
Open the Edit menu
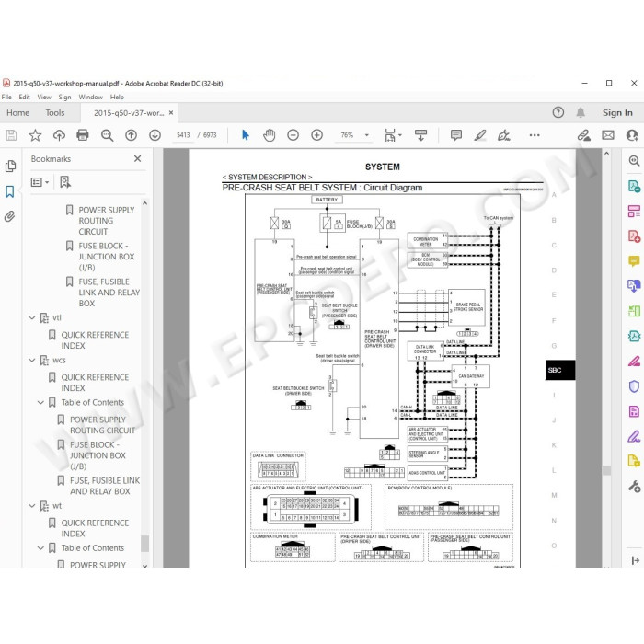[x=24, y=97]
